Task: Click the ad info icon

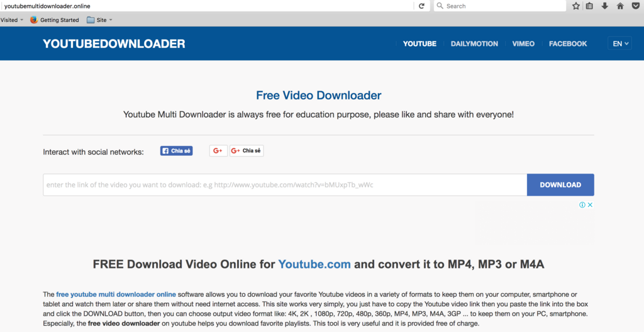Action: point(582,204)
